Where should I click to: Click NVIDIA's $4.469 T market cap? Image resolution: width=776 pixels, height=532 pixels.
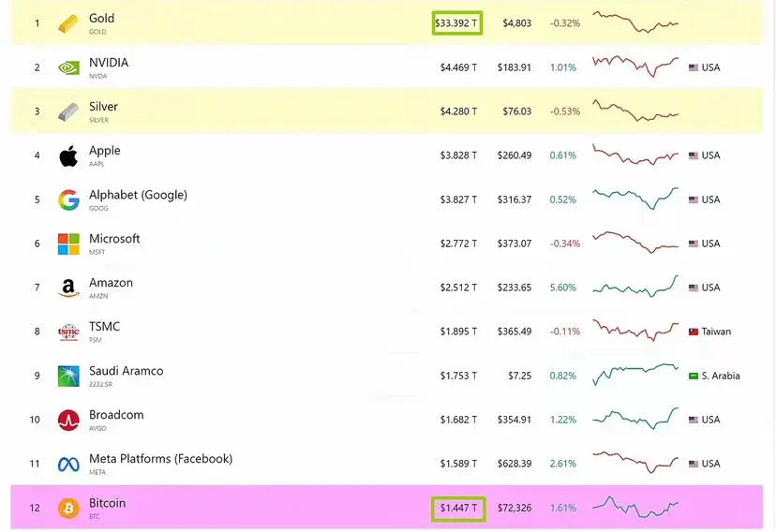point(459,67)
